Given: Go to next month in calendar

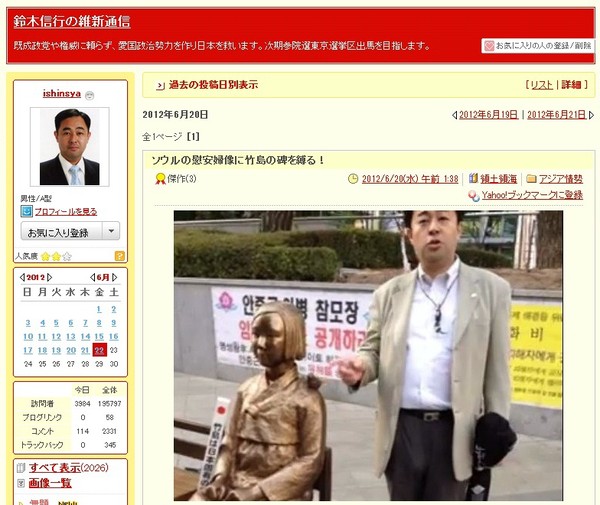Looking at the screenshot, I should coord(119,277).
